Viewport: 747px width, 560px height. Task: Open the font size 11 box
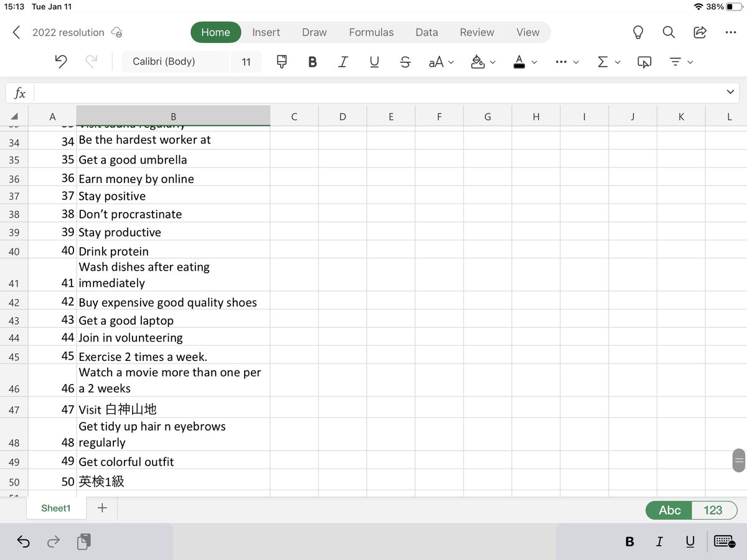pos(247,62)
